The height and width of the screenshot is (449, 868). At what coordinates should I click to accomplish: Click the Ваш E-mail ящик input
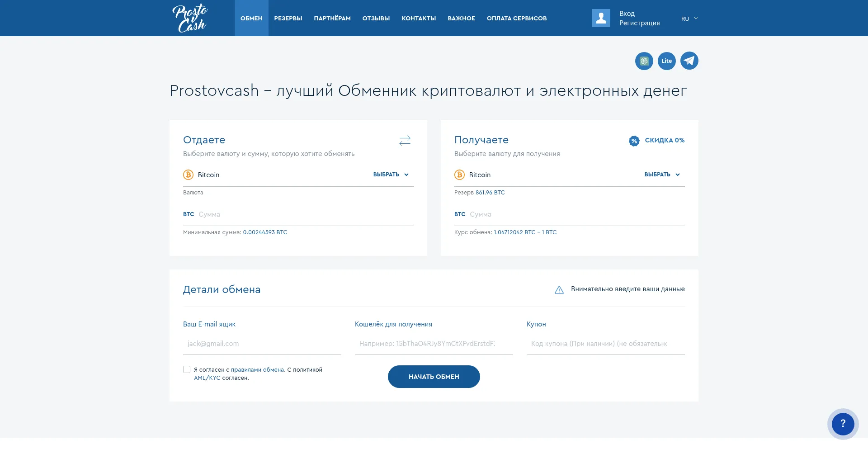click(262, 344)
